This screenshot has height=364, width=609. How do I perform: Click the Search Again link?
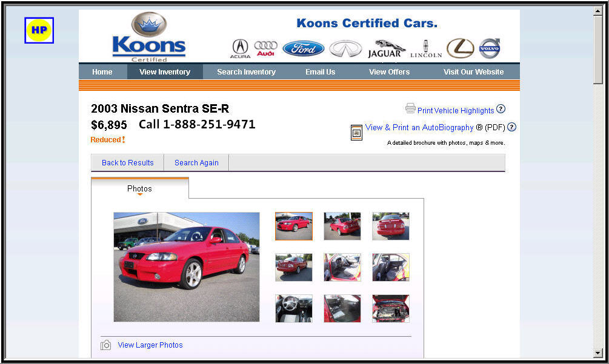pos(196,162)
